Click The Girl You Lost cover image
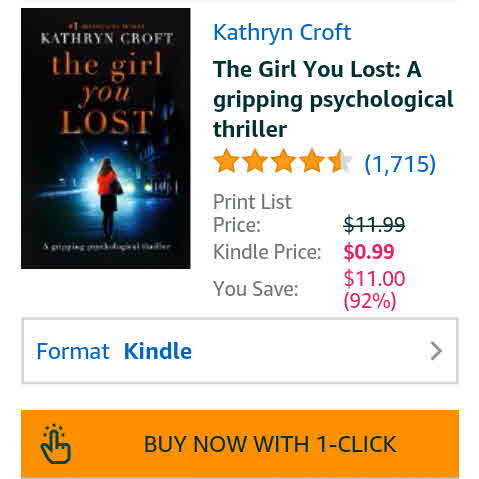 click(106, 138)
